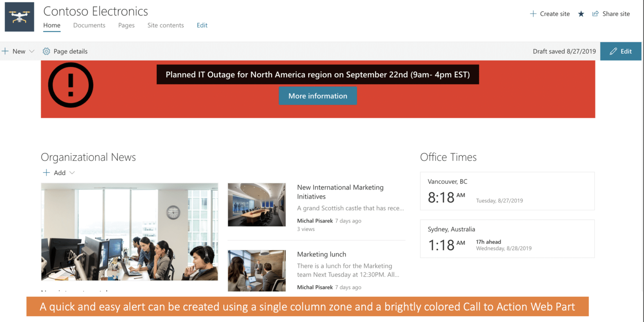The image size is (644, 322).
Task: Select the Edit navigation item
Action: 202,25
